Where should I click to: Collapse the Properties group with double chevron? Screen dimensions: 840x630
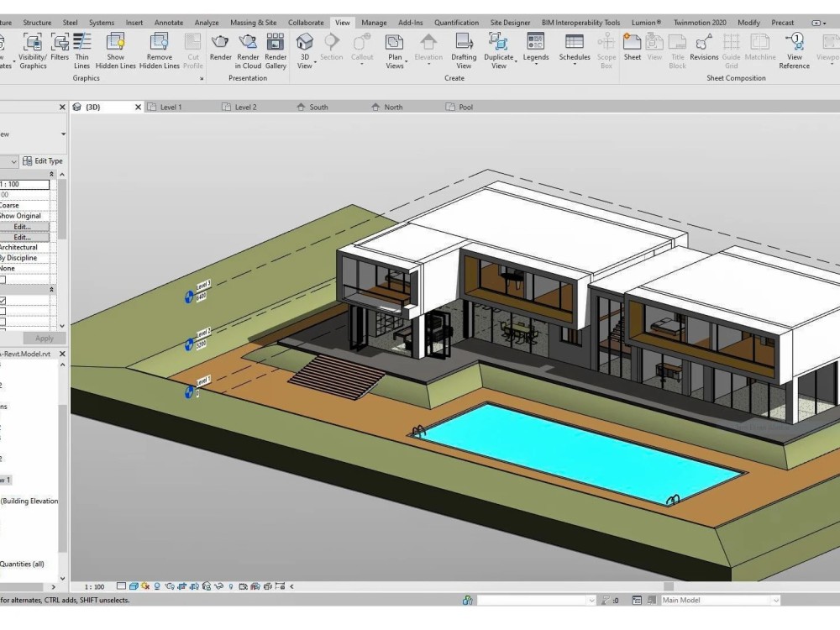51,174
